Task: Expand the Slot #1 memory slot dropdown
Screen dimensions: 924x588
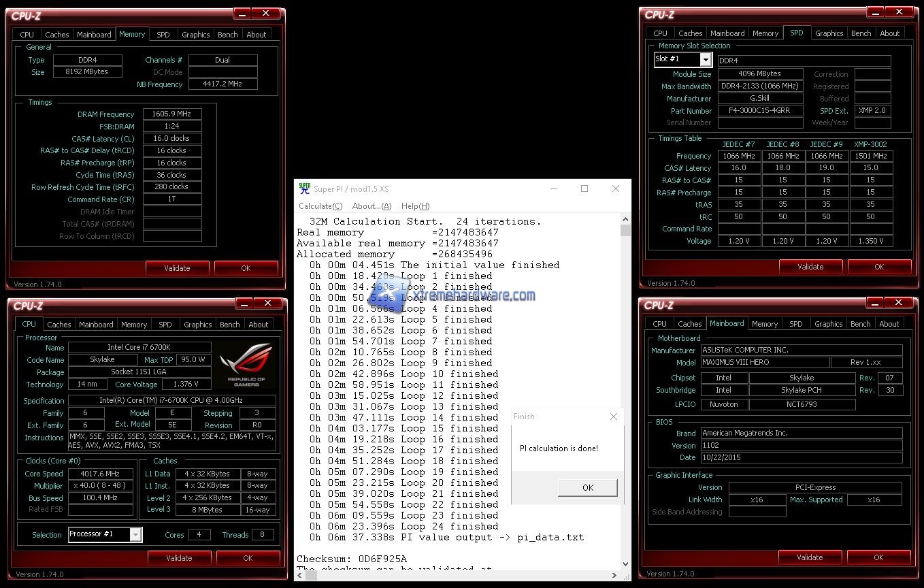Action: tap(705, 60)
